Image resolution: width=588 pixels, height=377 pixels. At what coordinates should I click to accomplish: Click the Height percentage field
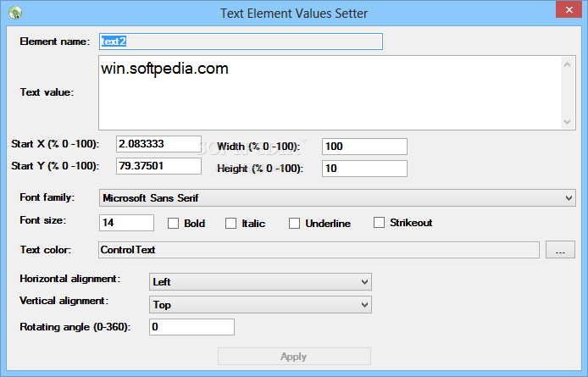364,169
